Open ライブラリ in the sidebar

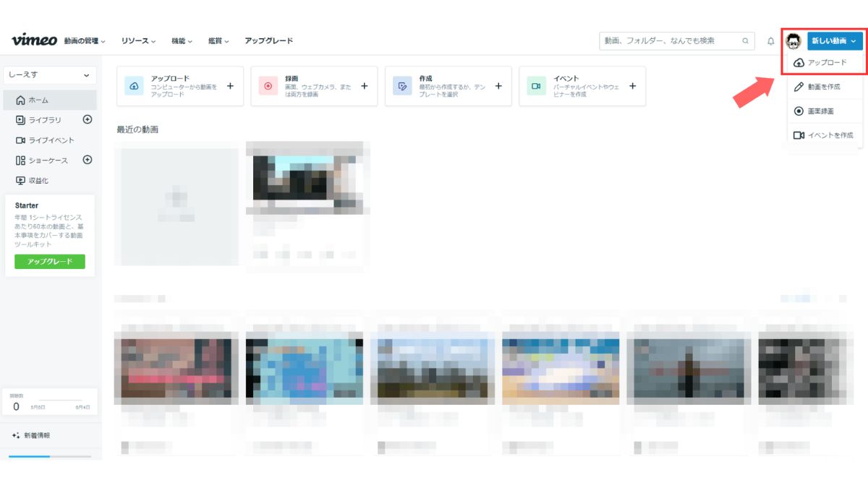(43, 120)
